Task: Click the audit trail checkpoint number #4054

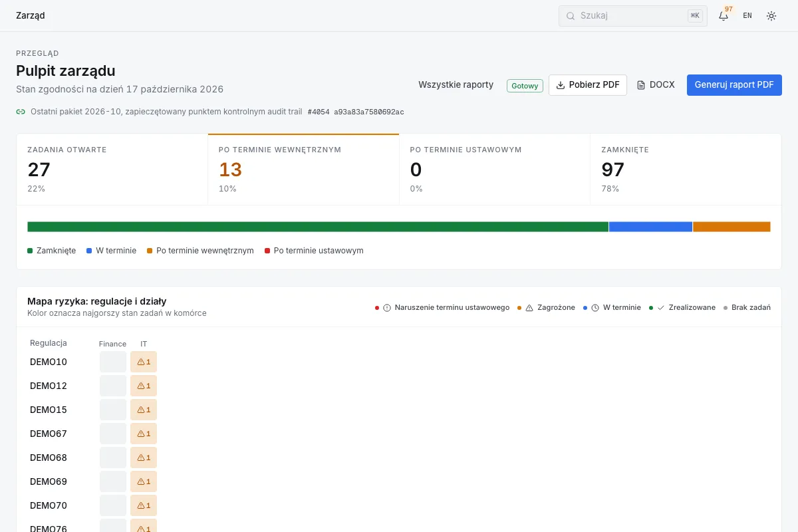Action: 319,112
